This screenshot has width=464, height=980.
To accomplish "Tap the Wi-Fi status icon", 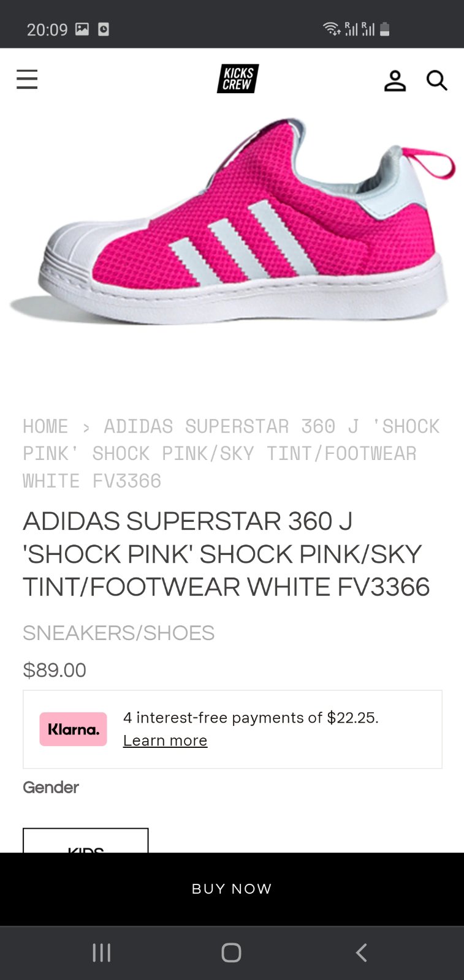I will pos(331,29).
